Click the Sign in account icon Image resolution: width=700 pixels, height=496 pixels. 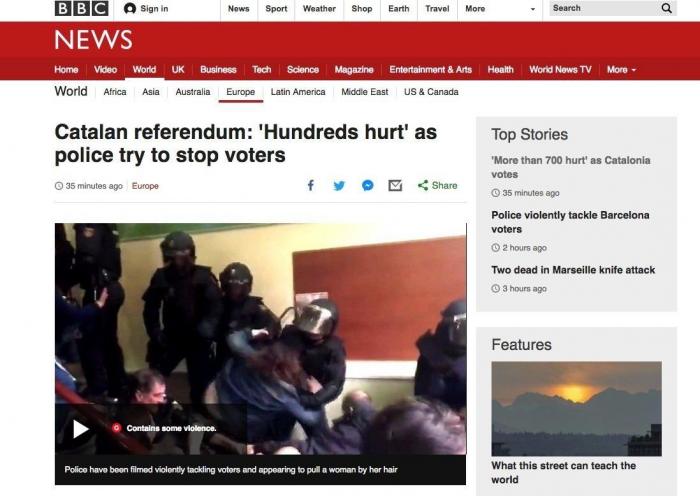coord(130,8)
